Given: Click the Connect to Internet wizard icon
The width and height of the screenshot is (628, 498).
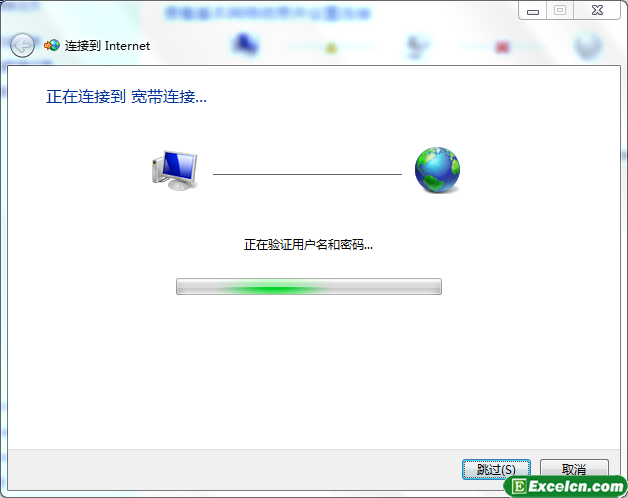Looking at the screenshot, I should coord(52,46).
